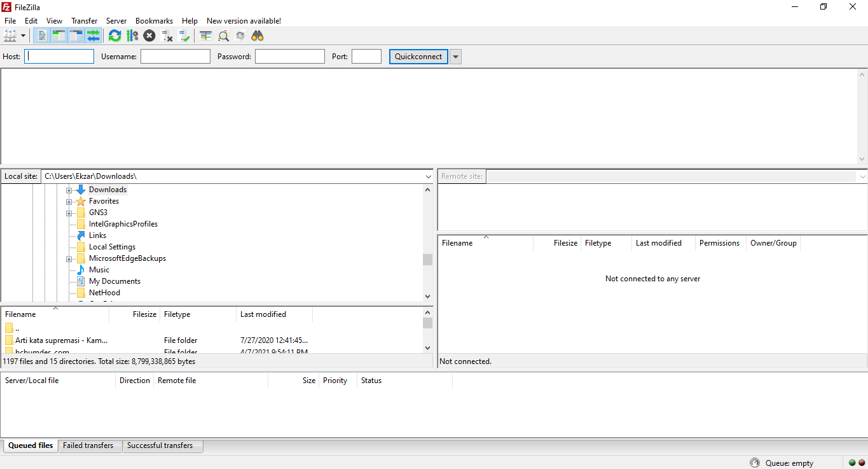Toggle synchronized browsing

pyautogui.click(x=240, y=36)
